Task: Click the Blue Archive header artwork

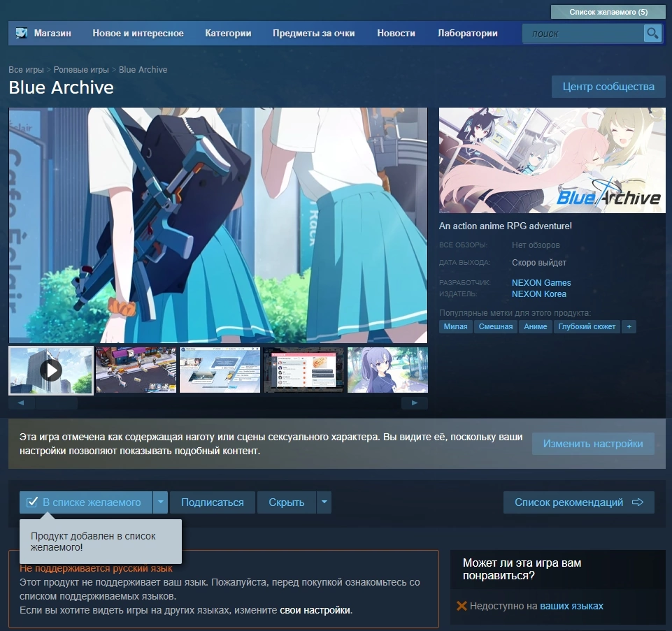Action: [552, 160]
